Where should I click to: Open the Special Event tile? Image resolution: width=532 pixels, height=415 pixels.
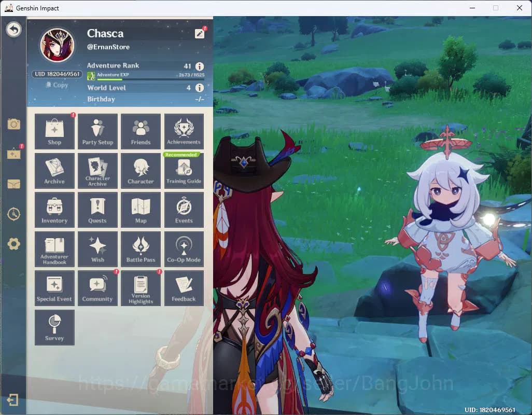click(54, 288)
